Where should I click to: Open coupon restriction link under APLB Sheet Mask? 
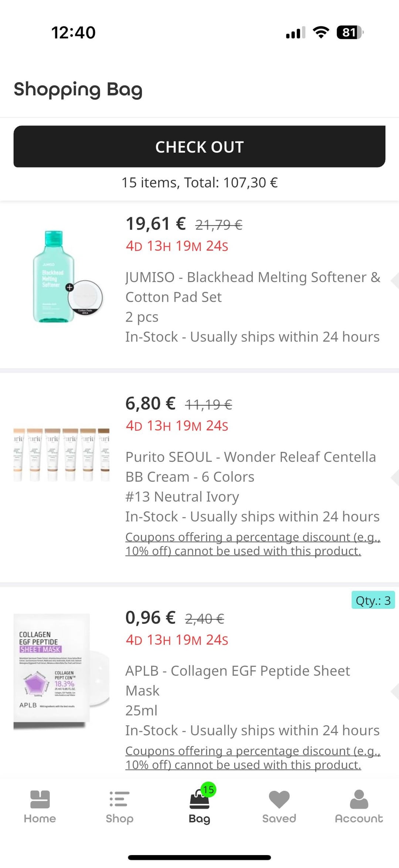click(x=253, y=758)
